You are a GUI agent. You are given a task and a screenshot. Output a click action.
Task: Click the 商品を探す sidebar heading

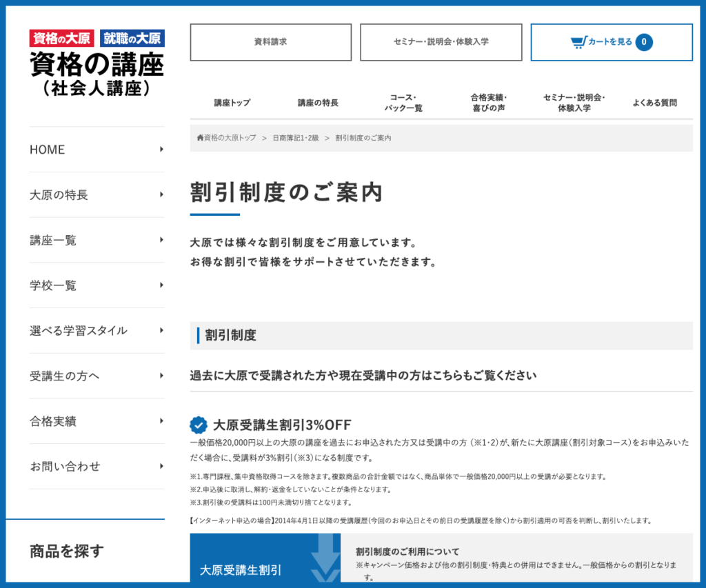tap(67, 551)
